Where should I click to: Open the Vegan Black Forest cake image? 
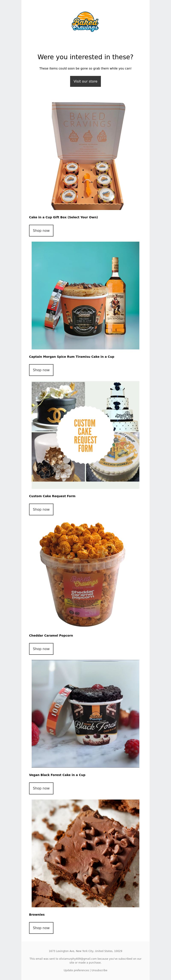pyautogui.click(x=85, y=714)
